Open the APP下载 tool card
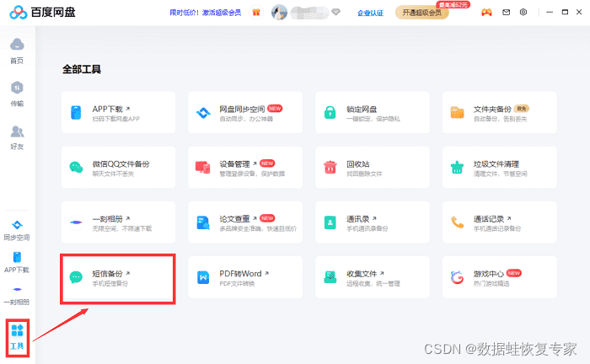The image size is (590, 364). coord(119,112)
